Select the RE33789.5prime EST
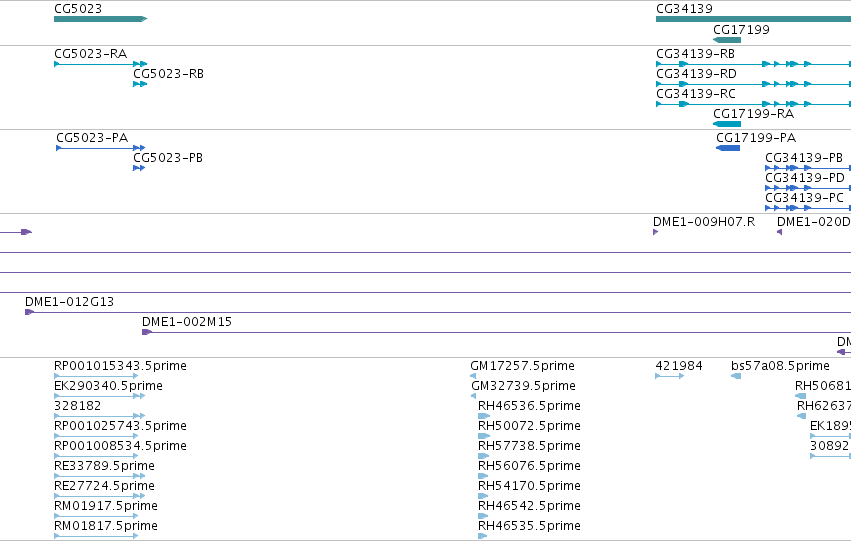Viewport: 851px width, 541px height. coord(99,476)
